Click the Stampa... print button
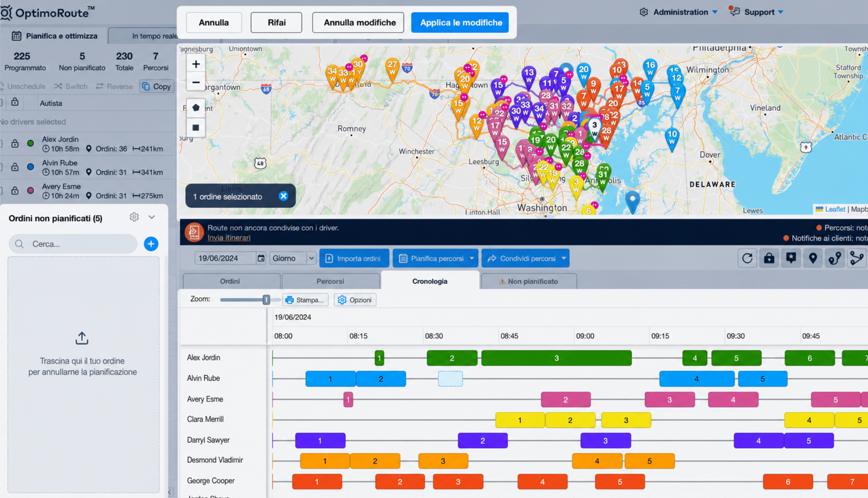868x498 pixels. pos(305,300)
